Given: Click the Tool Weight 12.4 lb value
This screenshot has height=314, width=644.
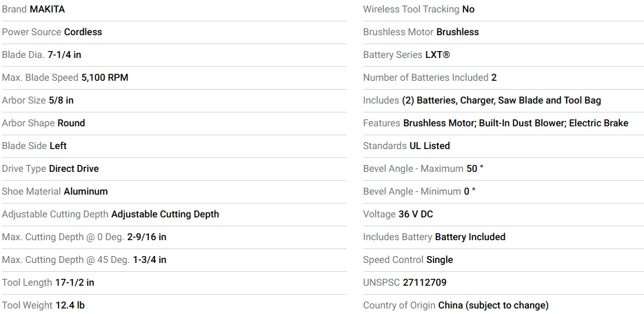Looking at the screenshot, I should click(x=70, y=305).
